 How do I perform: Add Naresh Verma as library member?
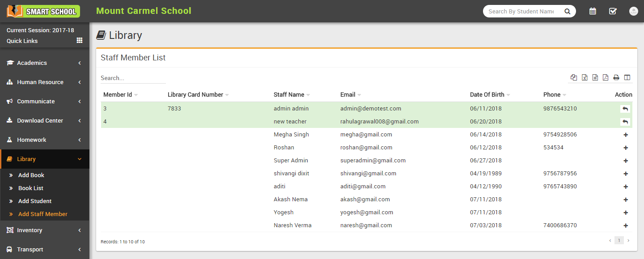pyautogui.click(x=625, y=226)
